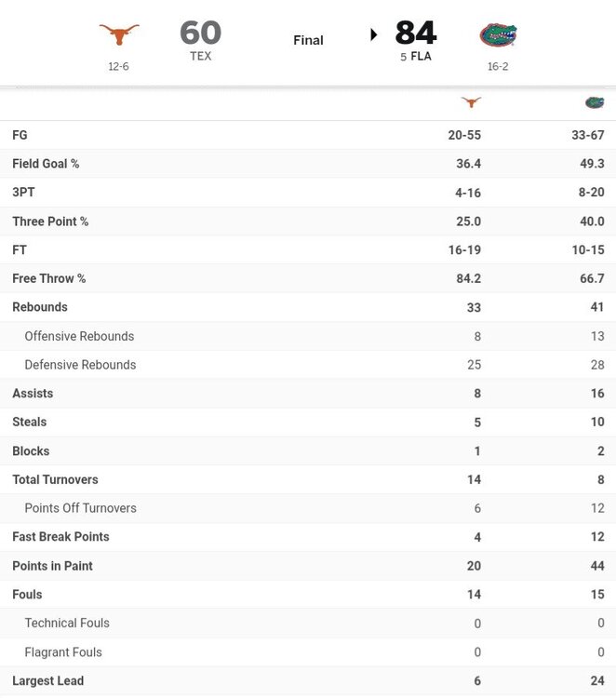Select the Florida score of 84

point(416,33)
